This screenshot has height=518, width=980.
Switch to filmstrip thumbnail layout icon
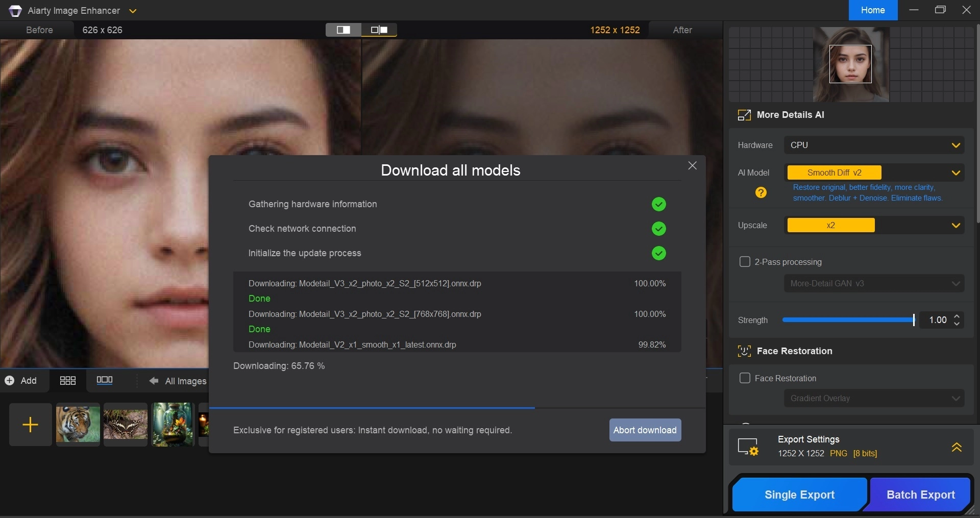point(105,380)
